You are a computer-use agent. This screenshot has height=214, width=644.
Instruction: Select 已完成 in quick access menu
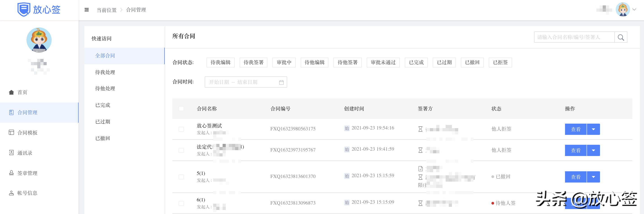(x=103, y=105)
